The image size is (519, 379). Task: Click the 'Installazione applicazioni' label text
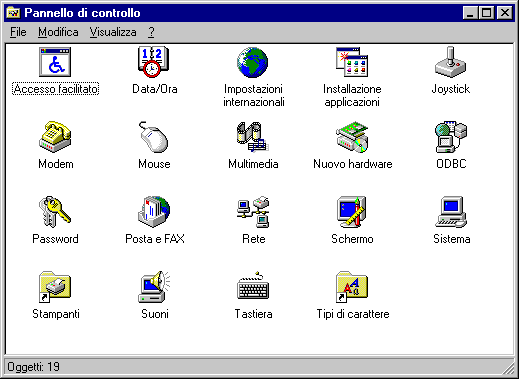pos(352,95)
